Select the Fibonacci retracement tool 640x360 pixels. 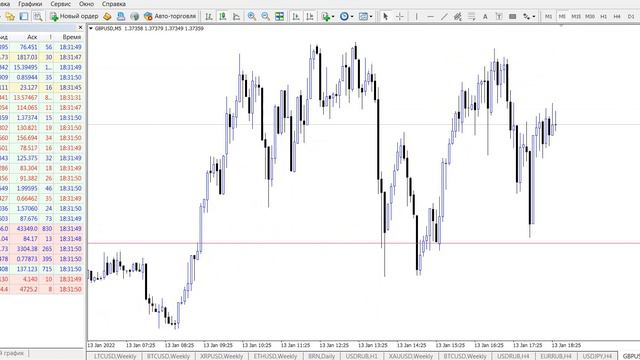click(471, 16)
